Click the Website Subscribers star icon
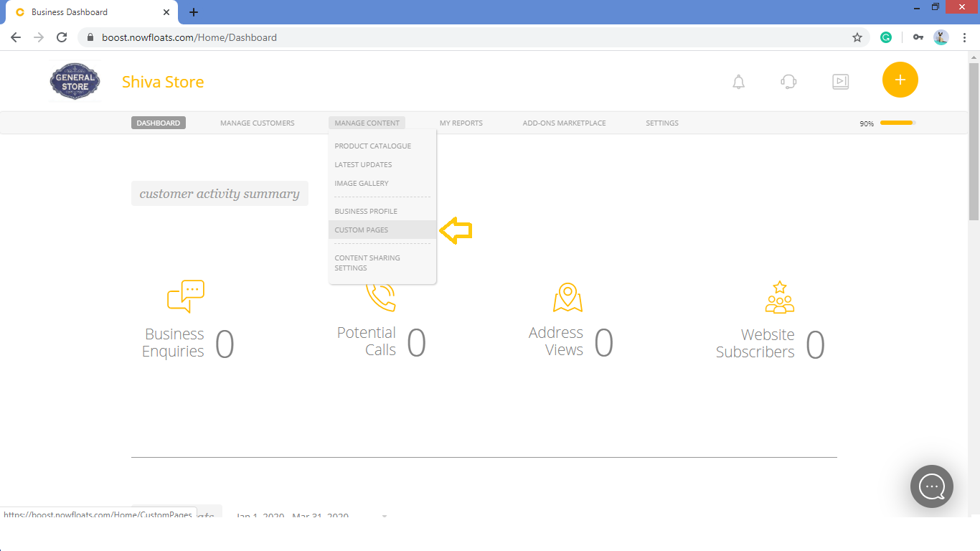The height and width of the screenshot is (551, 980). [779, 296]
